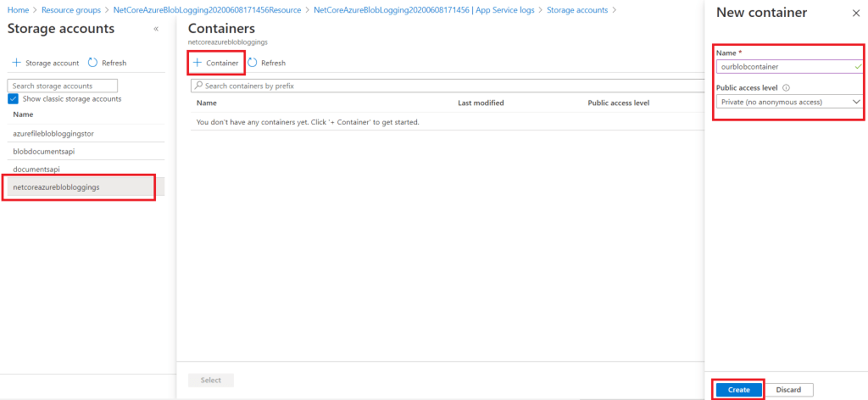Click the Home breadcrumb link

coord(18,9)
